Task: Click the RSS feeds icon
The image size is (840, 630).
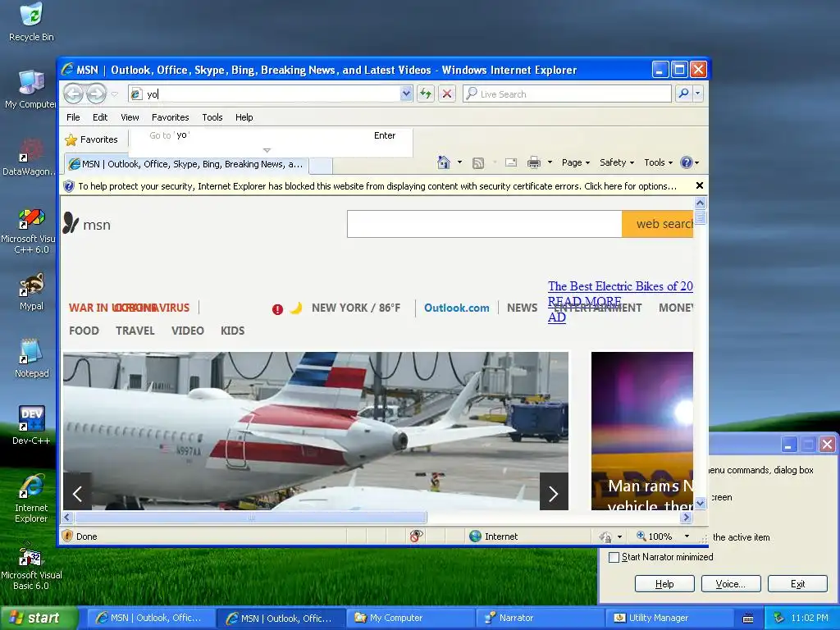Action: click(x=478, y=163)
